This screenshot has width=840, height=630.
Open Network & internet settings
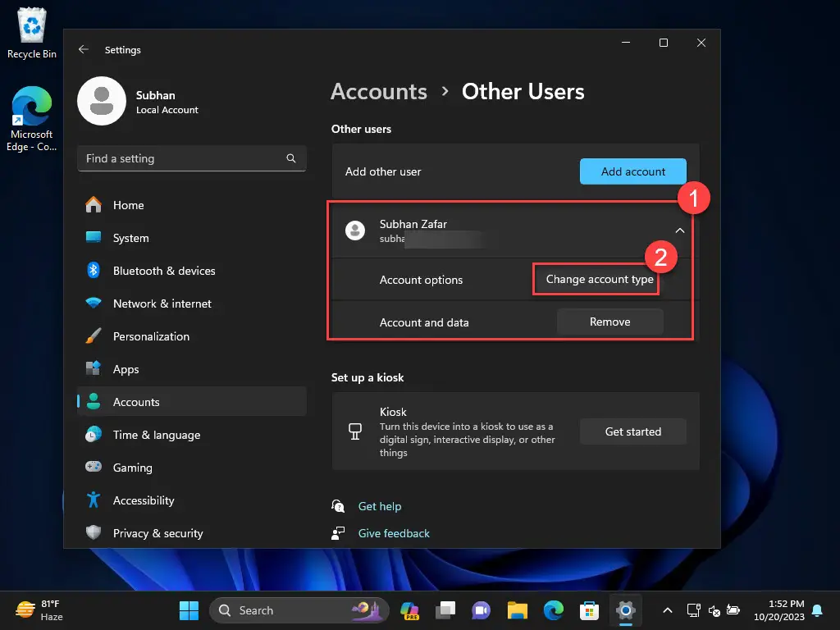coord(192,304)
